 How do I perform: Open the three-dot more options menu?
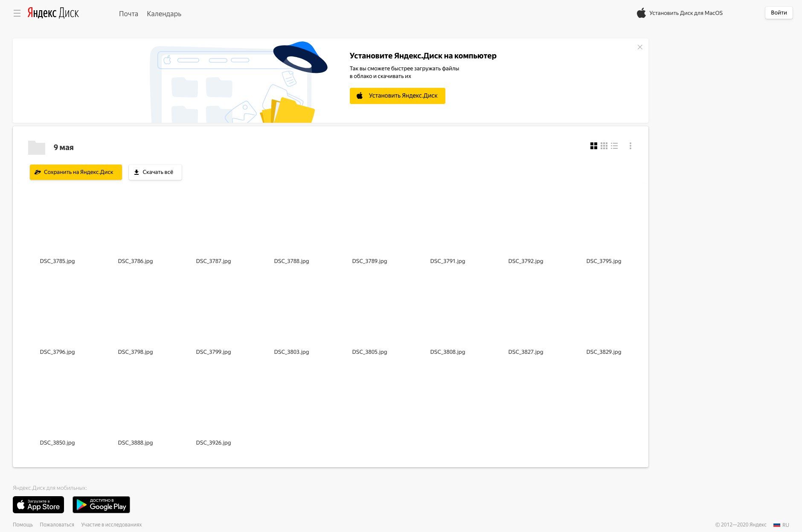pos(631,146)
